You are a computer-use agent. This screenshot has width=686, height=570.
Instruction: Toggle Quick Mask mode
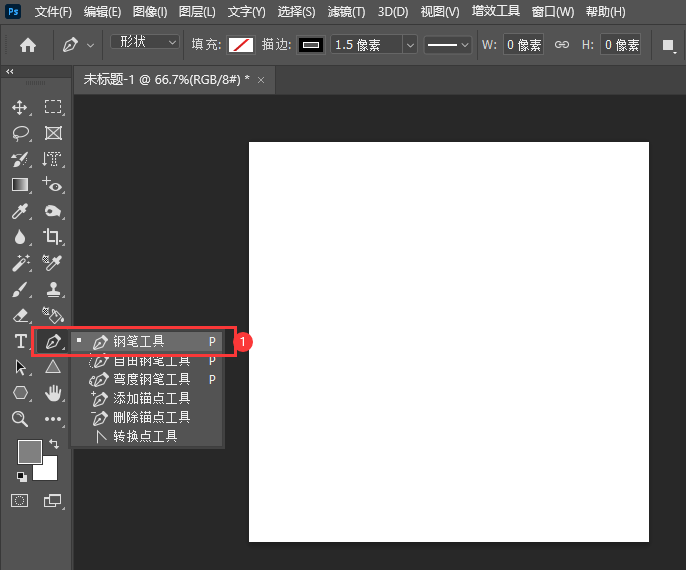point(20,500)
